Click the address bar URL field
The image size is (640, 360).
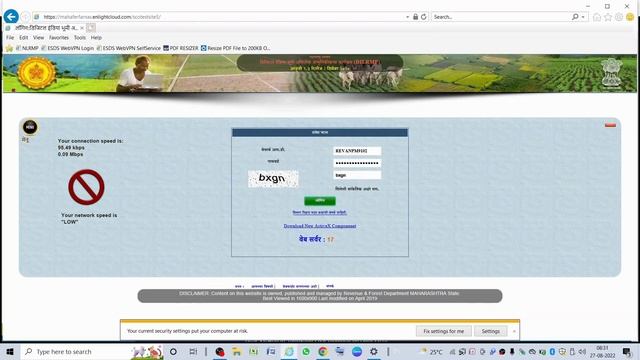tap(220, 17)
